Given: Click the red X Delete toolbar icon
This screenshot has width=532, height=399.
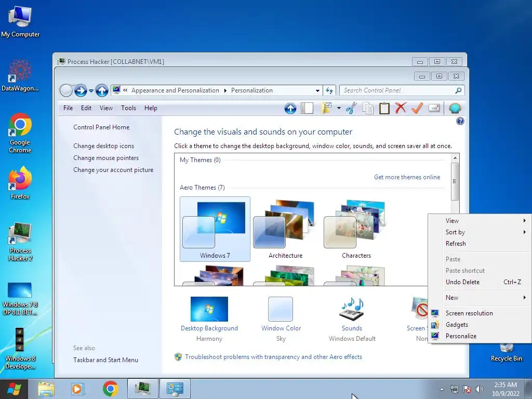Looking at the screenshot, I should 401,108.
